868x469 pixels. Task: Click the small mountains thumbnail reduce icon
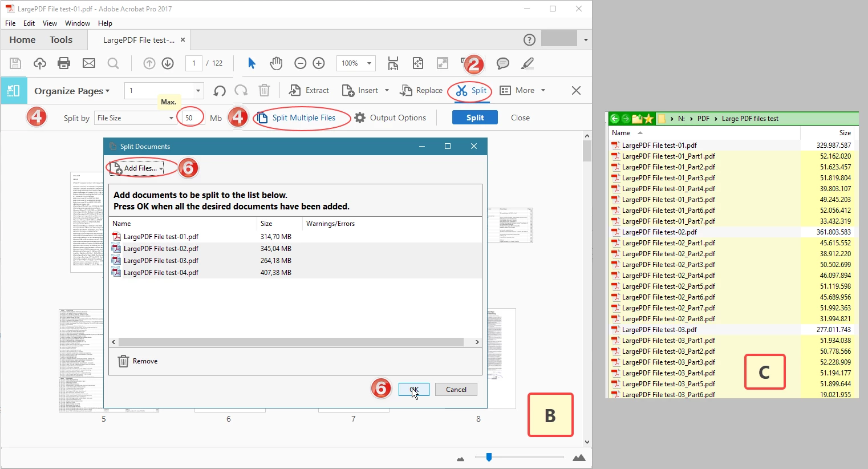[461, 459]
